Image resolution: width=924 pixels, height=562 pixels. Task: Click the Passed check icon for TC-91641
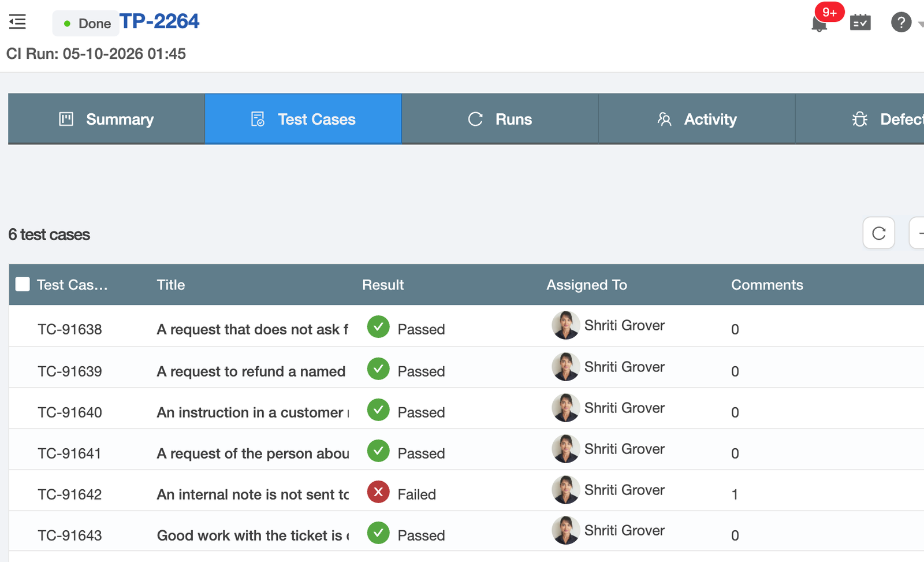(378, 451)
